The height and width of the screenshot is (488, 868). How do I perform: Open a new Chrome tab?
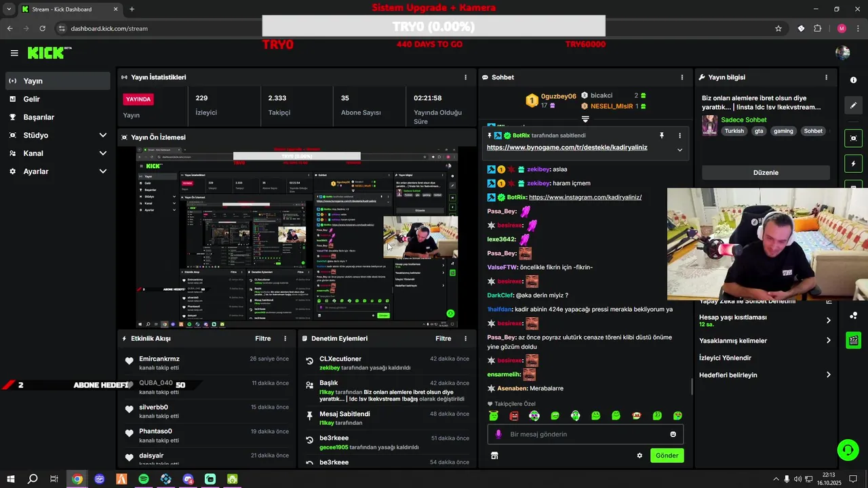pos(132,9)
